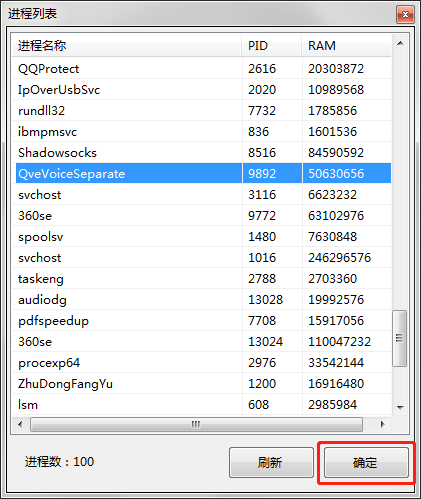
Task: Select the procexp64 process row
Action: pos(202,363)
